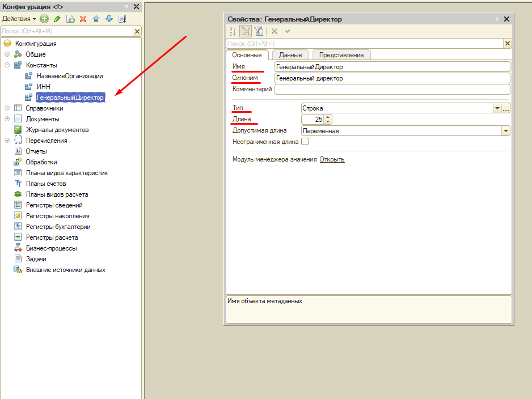Click the Sort list icon in Конфигурация toolbar
Viewport: 532px width, 399px height.
click(x=122, y=19)
